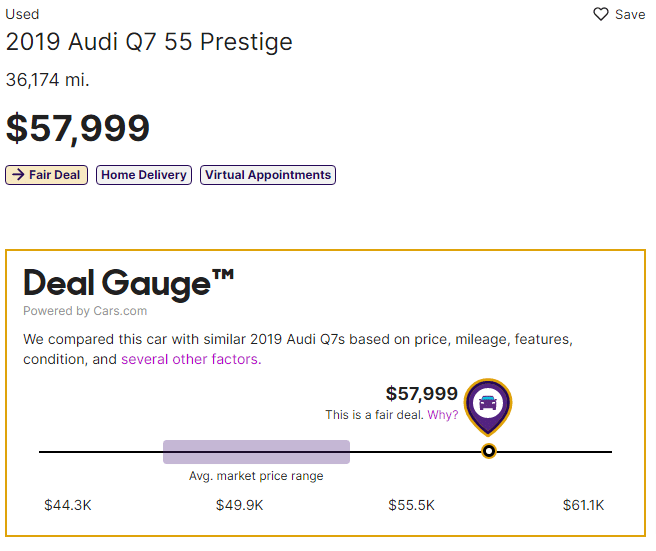This screenshot has width=656, height=551.
Task: Click the Save label beside the heart
Action: click(630, 15)
